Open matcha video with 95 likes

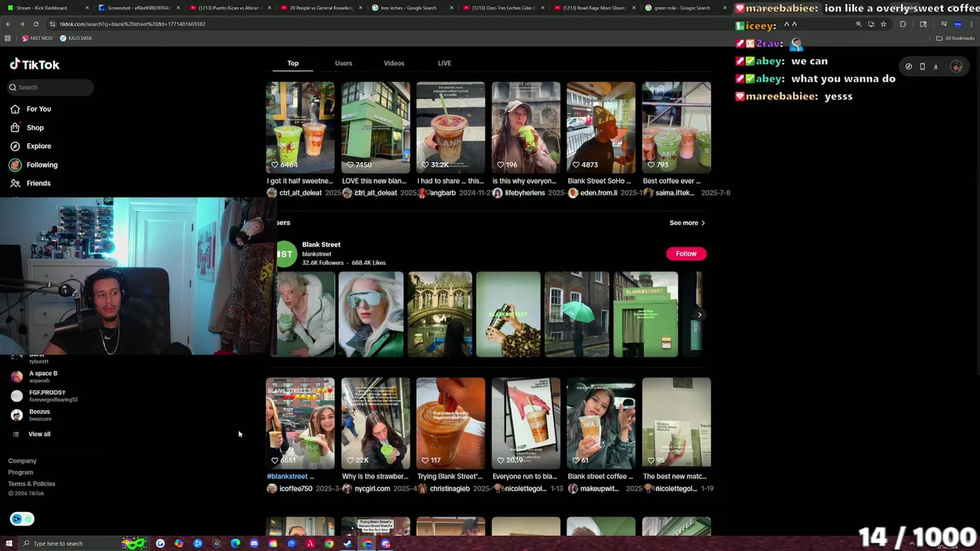[x=676, y=422]
